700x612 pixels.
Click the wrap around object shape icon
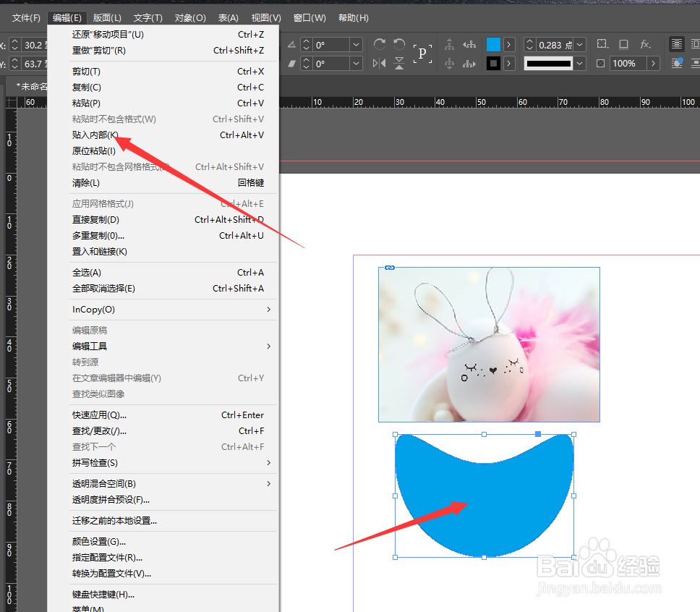pos(677,64)
